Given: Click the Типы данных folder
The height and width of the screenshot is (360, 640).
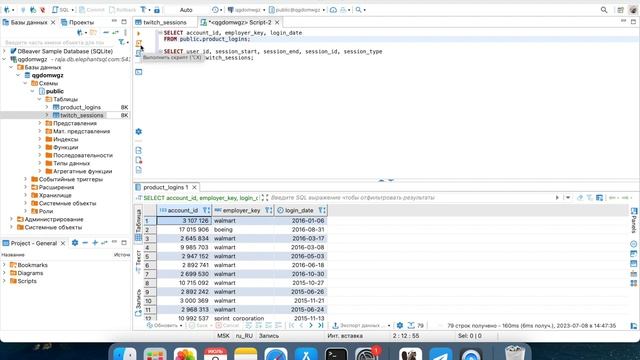Looking at the screenshot, I should (x=71, y=163).
